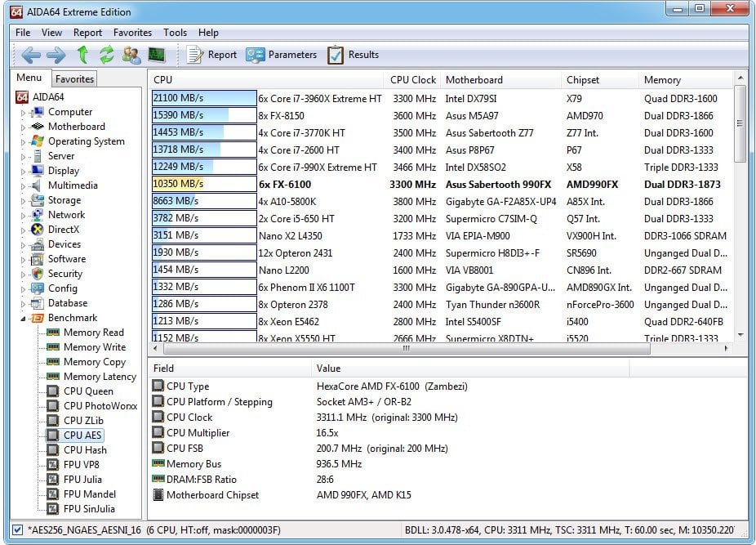This screenshot has height=545, width=756.
Task: Switch to the Favorites tab
Action: [x=74, y=79]
